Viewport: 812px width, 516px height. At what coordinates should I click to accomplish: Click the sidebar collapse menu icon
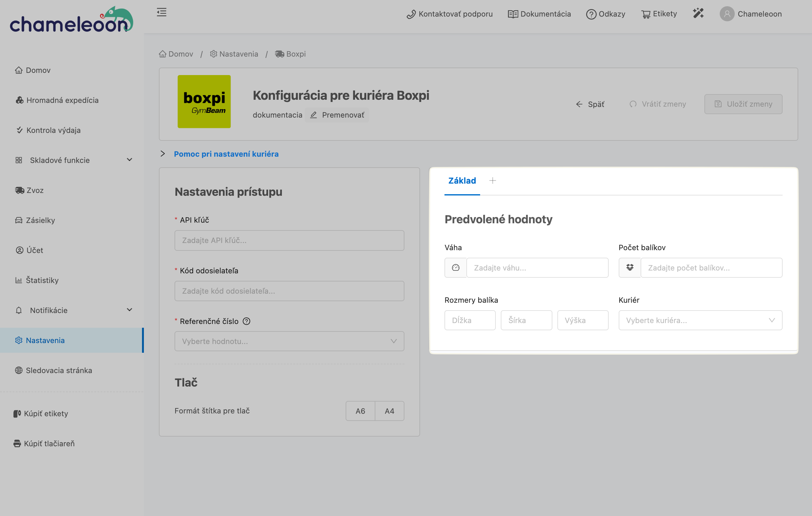(x=161, y=13)
